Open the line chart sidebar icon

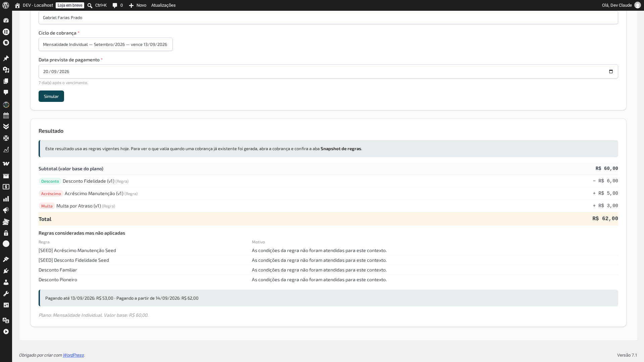pyautogui.click(x=6, y=150)
